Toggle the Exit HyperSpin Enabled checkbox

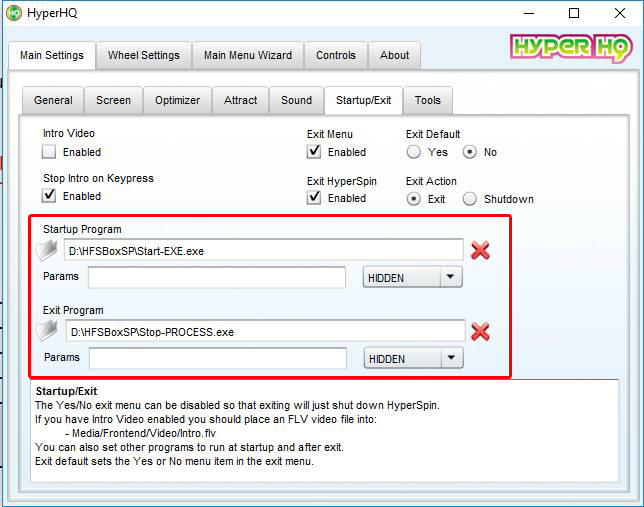[x=314, y=198]
